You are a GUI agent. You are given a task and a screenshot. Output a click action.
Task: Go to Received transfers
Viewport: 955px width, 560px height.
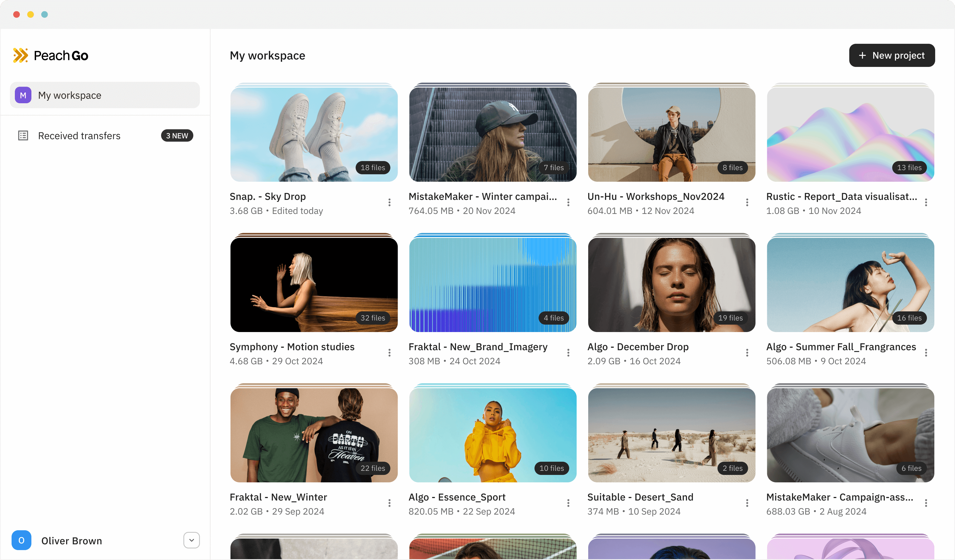[79, 136]
